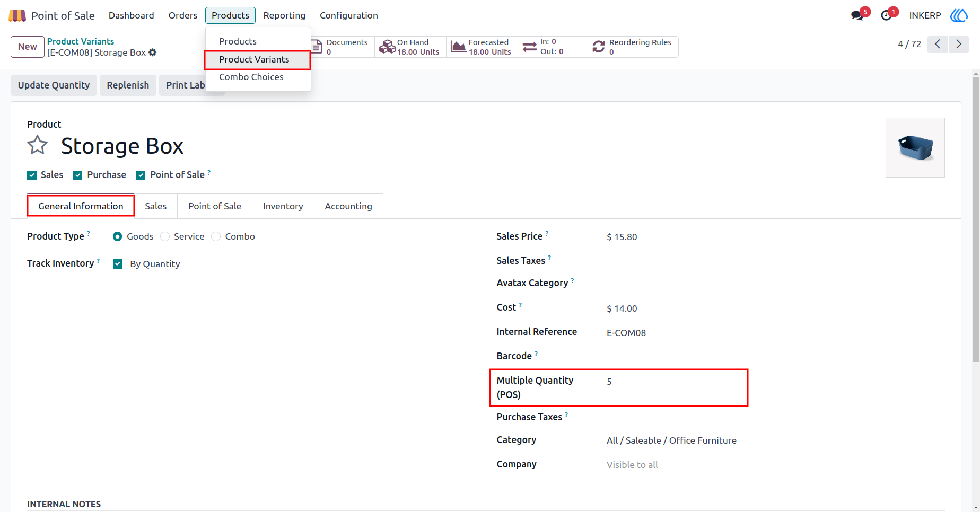Open the gear actions menu beside Storage Box
The image size is (980, 512).
153,52
